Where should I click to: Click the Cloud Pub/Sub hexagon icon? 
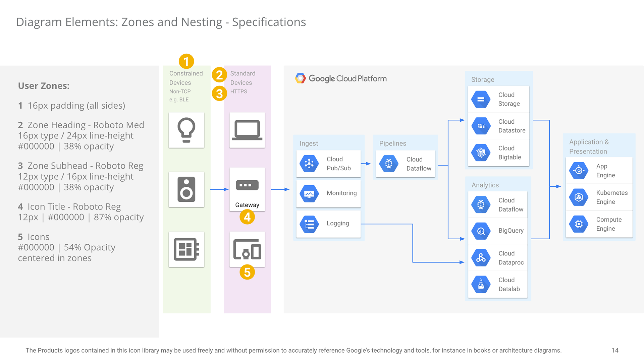tap(309, 164)
